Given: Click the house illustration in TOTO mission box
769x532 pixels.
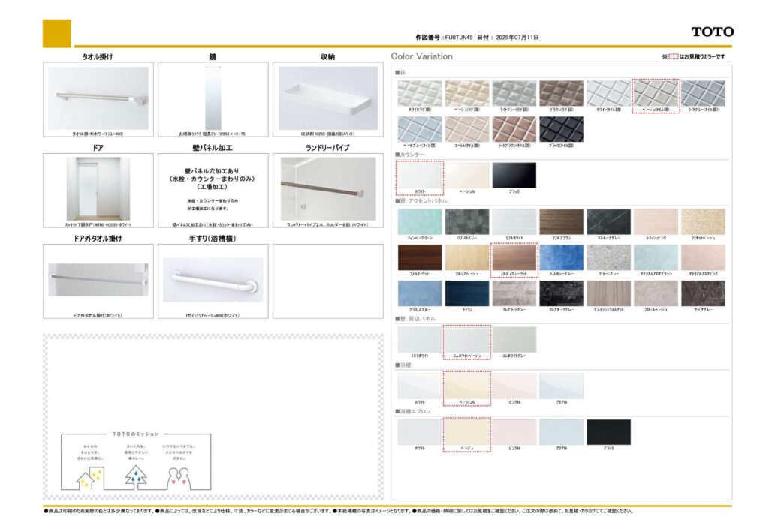Looking at the screenshot, I should point(91,474).
